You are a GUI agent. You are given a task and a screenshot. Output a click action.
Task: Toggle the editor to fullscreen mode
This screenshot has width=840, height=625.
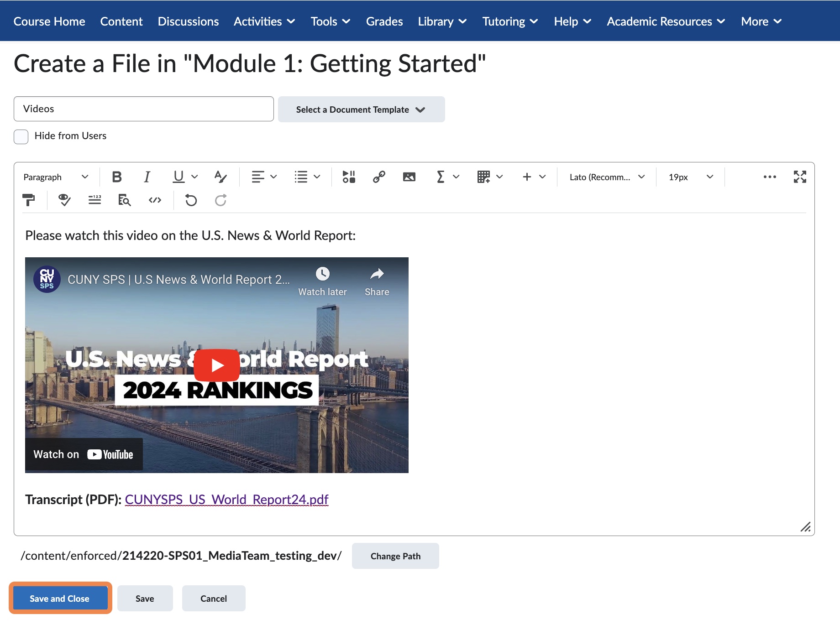(x=799, y=177)
